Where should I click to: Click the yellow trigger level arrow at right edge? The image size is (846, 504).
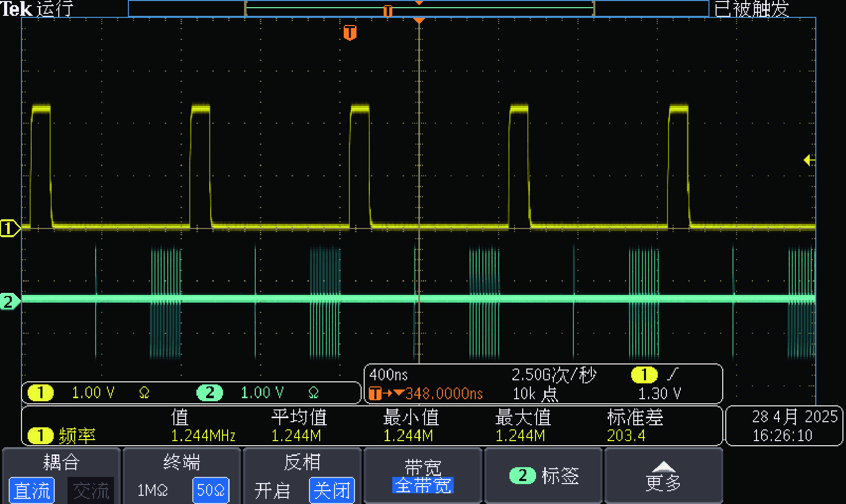point(809,160)
